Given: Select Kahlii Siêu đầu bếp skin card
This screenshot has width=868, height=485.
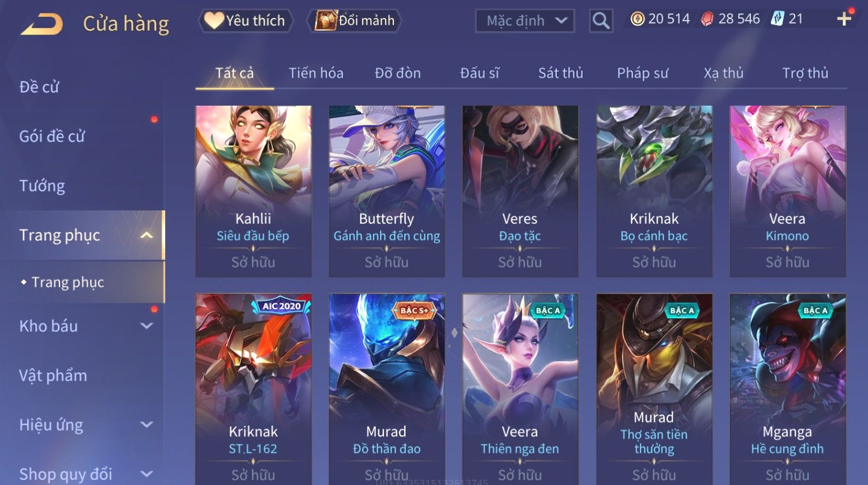Looking at the screenshot, I should click(x=254, y=191).
